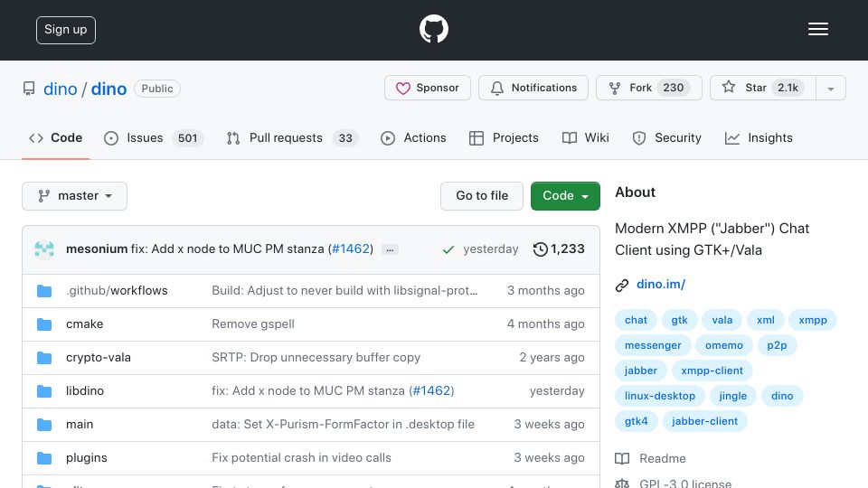Switch to the Code tab

55,137
